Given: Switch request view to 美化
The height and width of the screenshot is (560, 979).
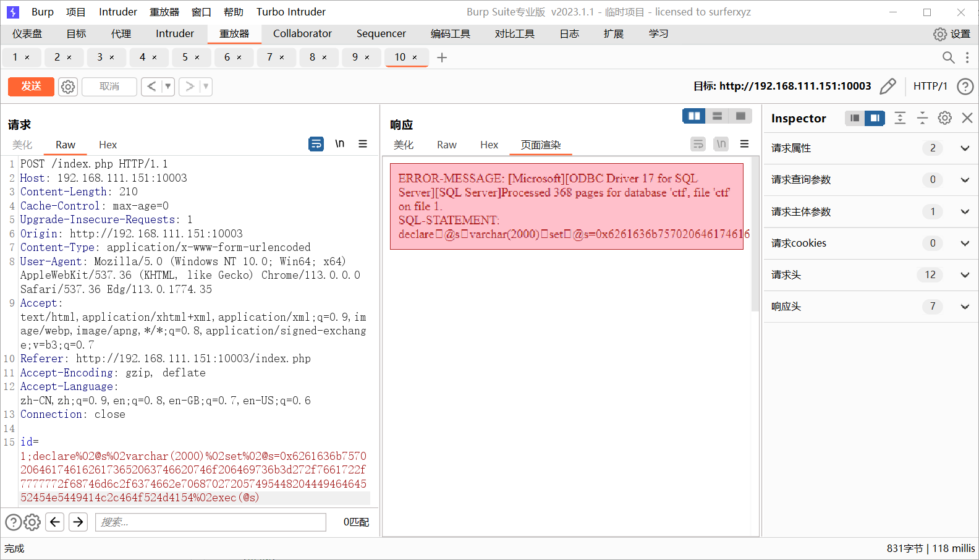Looking at the screenshot, I should pyautogui.click(x=22, y=145).
